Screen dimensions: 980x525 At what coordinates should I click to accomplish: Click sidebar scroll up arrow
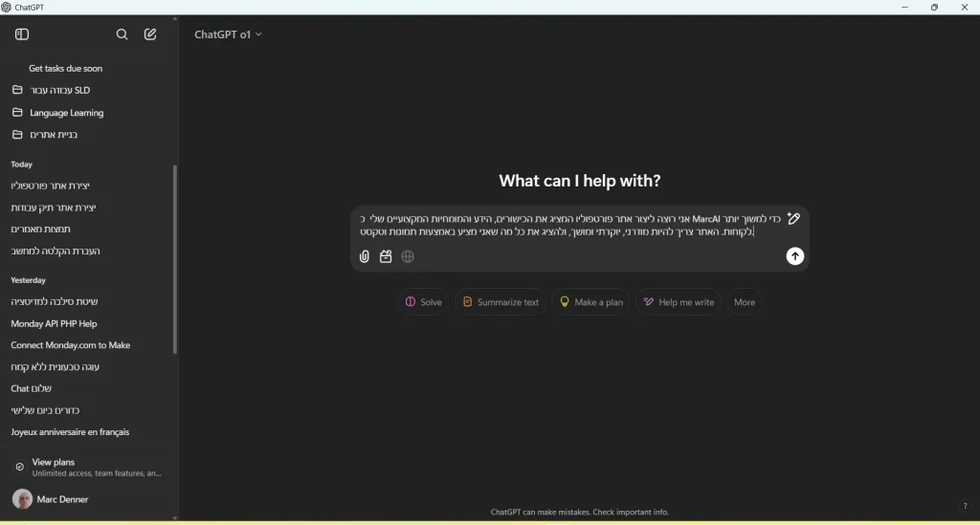click(x=175, y=19)
